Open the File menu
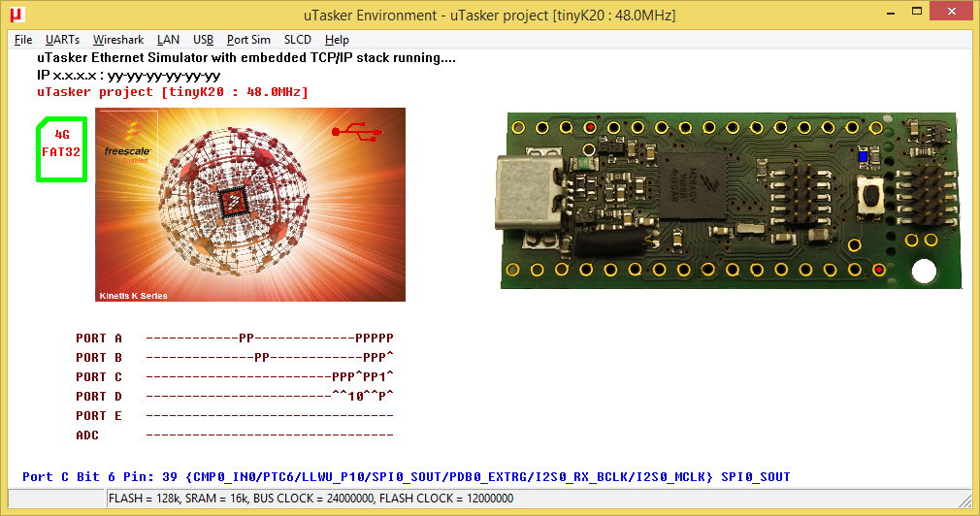Viewport: 980px width, 516px height. pos(23,40)
